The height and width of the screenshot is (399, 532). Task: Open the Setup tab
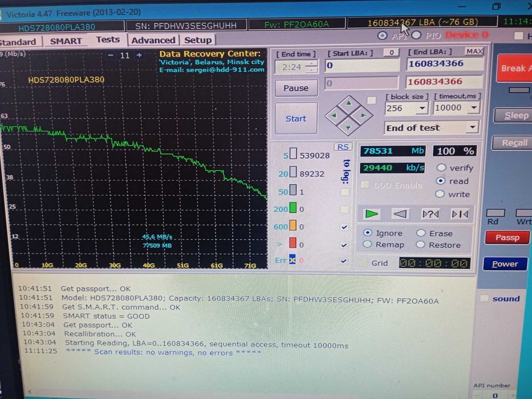[198, 40]
